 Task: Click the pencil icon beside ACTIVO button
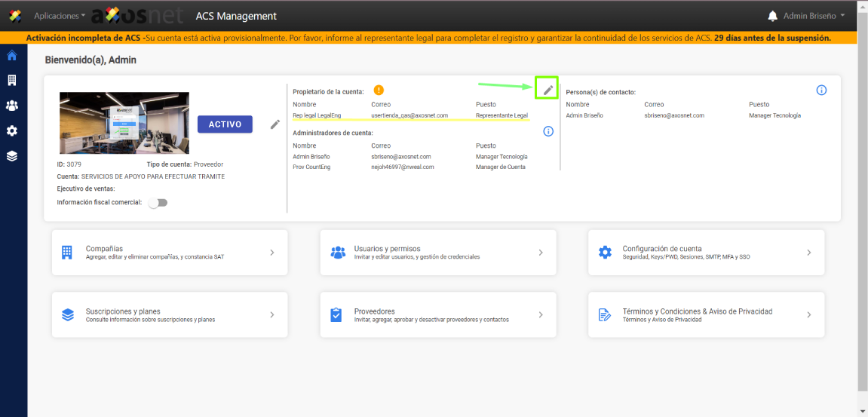(x=275, y=124)
